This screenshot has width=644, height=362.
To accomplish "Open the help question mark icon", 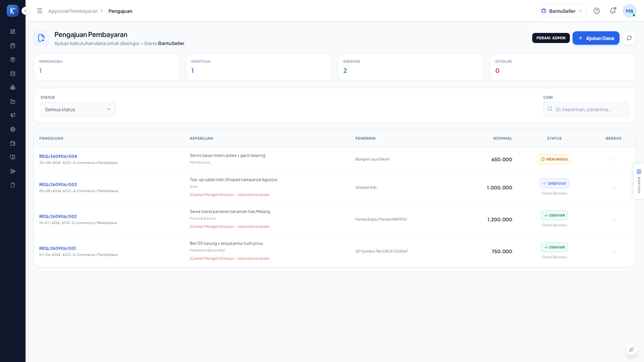I will 597,11.
